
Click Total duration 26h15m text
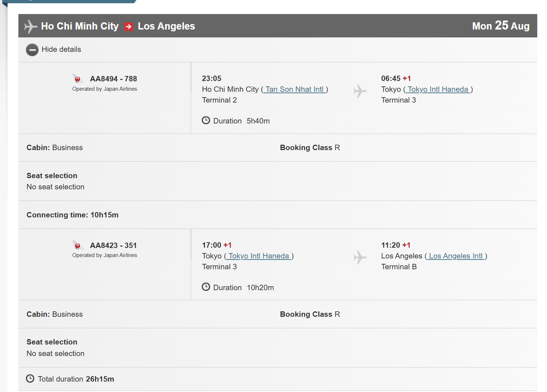pos(76,379)
